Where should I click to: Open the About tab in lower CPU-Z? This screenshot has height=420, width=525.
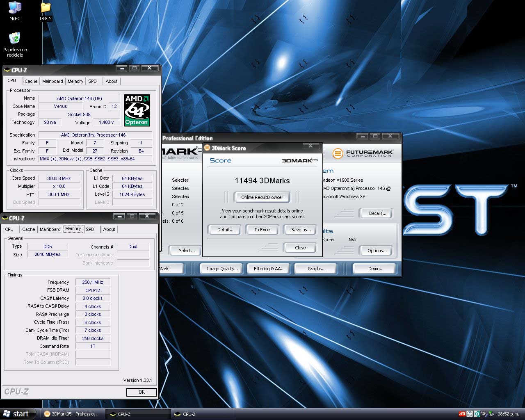coord(109,229)
